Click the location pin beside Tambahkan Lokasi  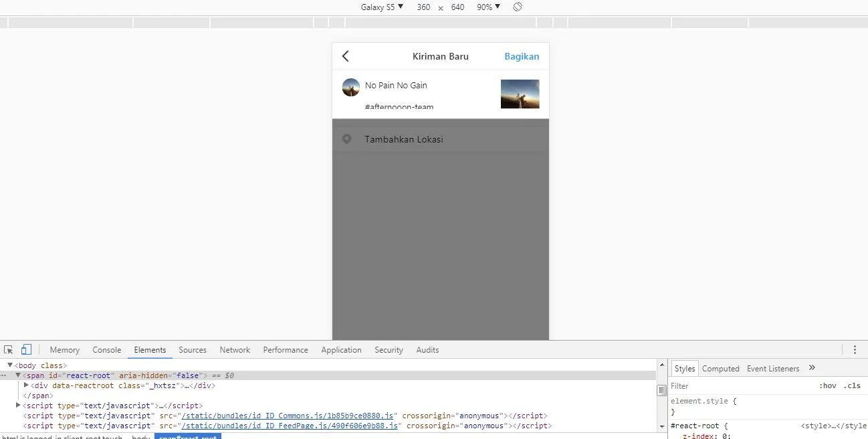[347, 139]
